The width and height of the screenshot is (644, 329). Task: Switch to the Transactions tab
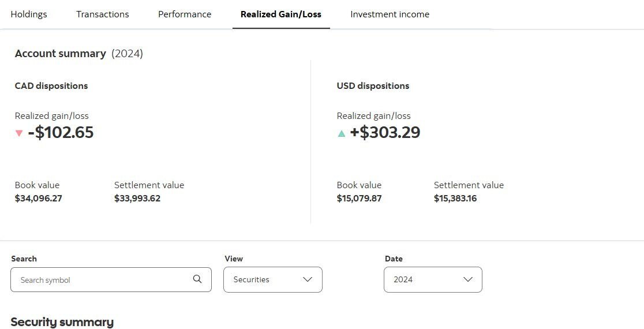tap(102, 14)
